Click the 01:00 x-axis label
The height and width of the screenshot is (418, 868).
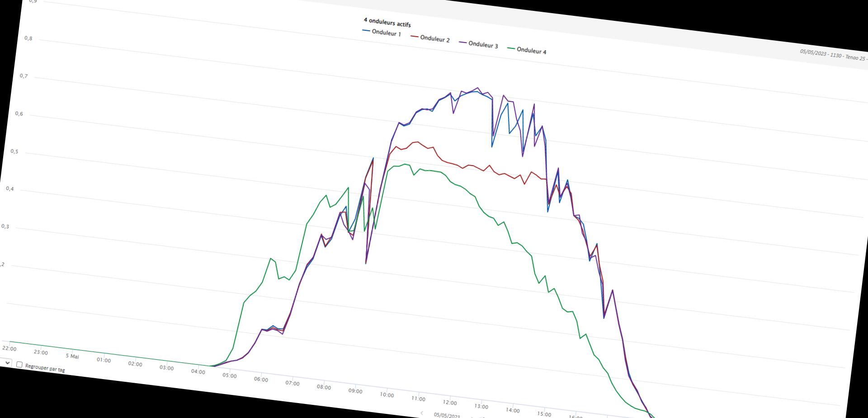(x=104, y=360)
